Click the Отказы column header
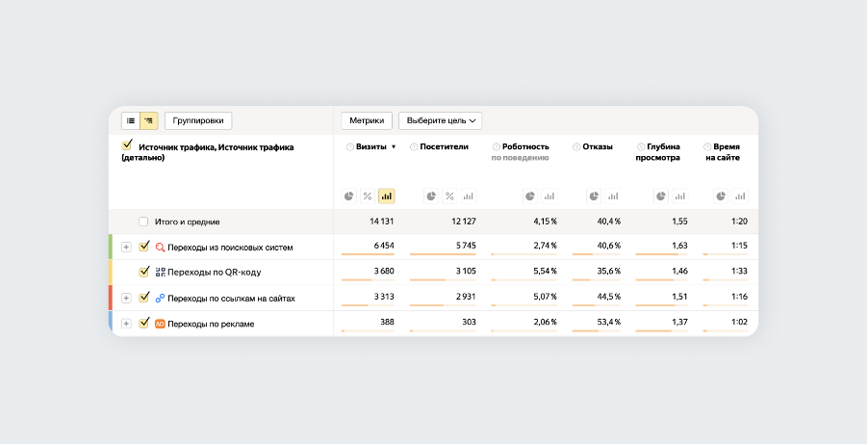 tap(597, 147)
